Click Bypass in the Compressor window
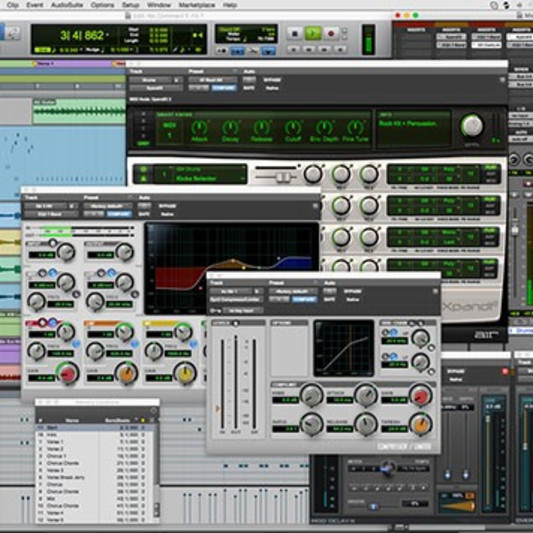The width and height of the screenshot is (533, 533). point(353,291)
